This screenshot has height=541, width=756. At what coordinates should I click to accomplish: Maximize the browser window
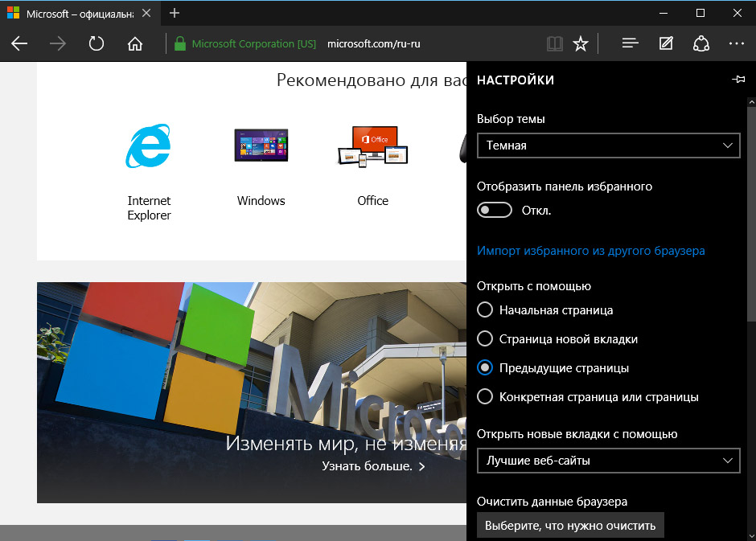tap(700, 14)
